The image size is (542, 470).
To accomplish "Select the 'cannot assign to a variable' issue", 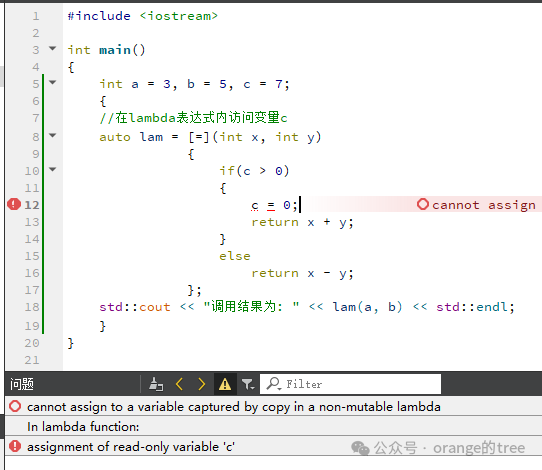I will pos(273,407).
